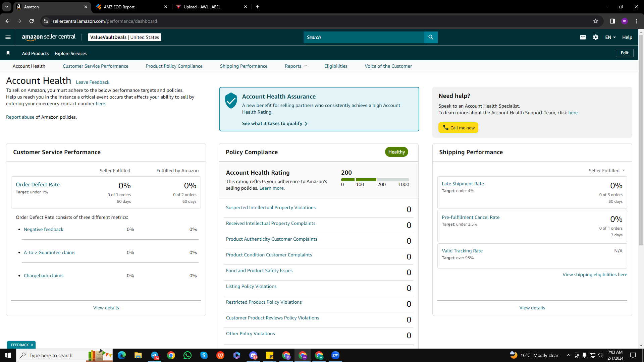Show hidden system tray icons
644x362 pixels.
568,355
